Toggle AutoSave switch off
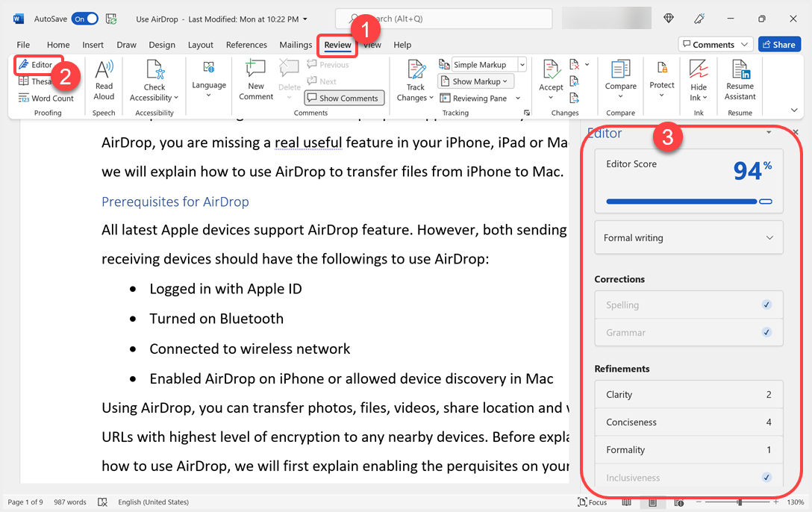This screenshot has width=812, height=512. click(85, 19)
